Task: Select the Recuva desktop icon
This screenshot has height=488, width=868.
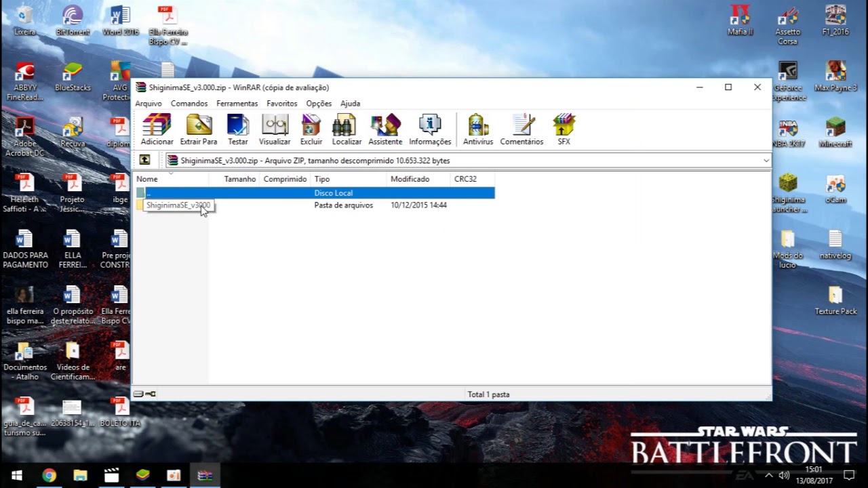Action: [x=73, y=132]
